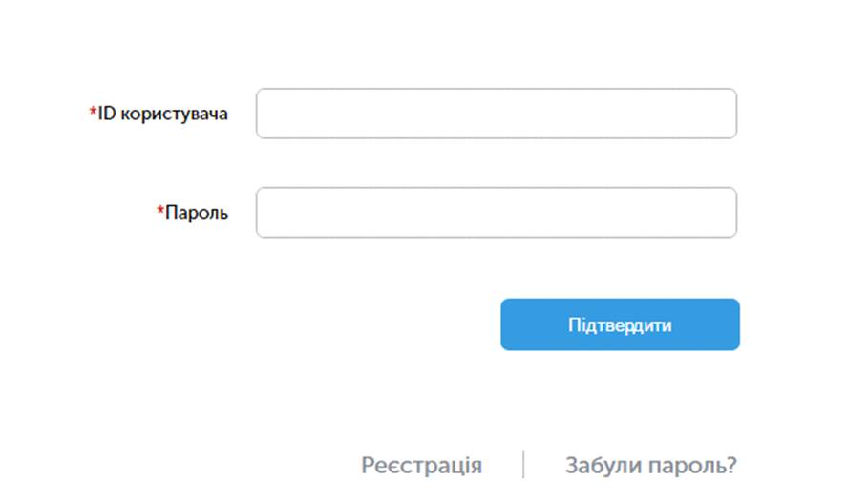Open the Реєстрація link
The width and height of the screenshot is (868, 502).
click(x=421, y=466)
